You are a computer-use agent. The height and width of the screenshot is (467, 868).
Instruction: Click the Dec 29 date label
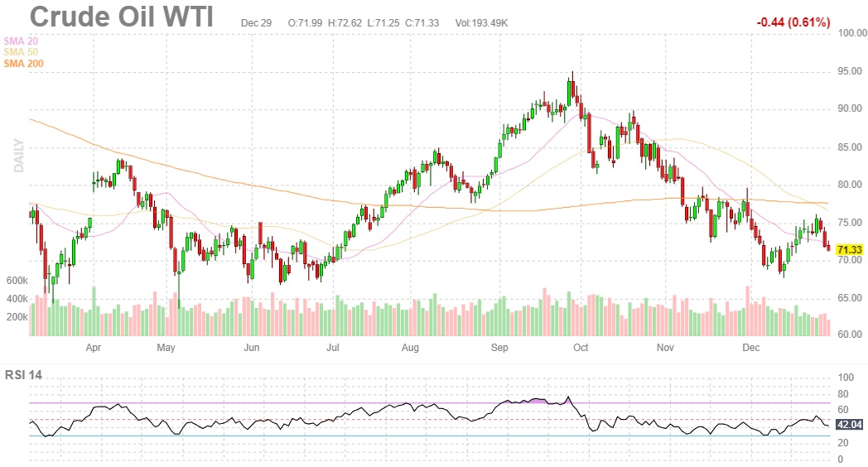coord(256,22)
